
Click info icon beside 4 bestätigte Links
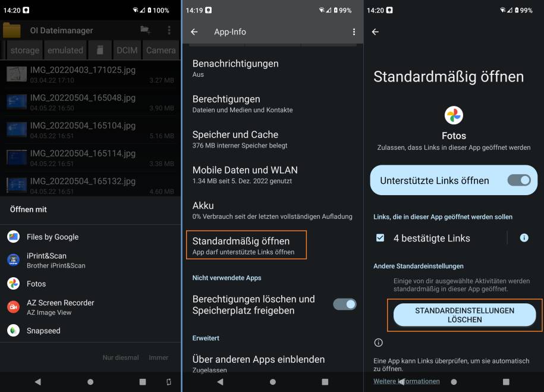pyautogui.click(x=524, y=238)
